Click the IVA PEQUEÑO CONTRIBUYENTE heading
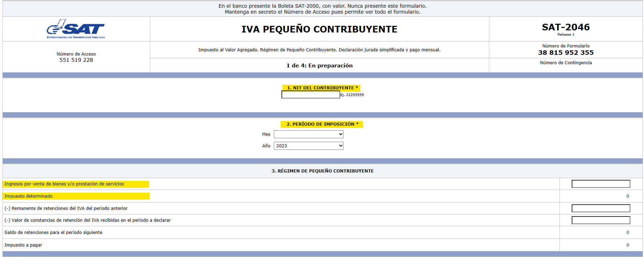Screen dimensions: 644x257 point(319,29)
